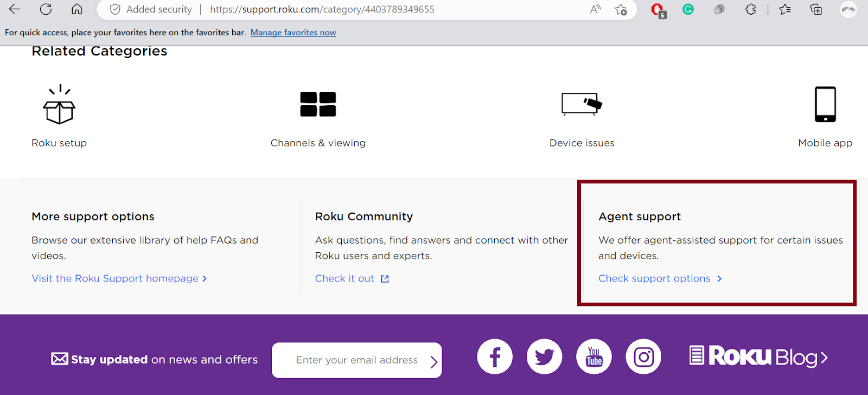
Task: Click external link icon beside Check it out
Action: [385, 279]
